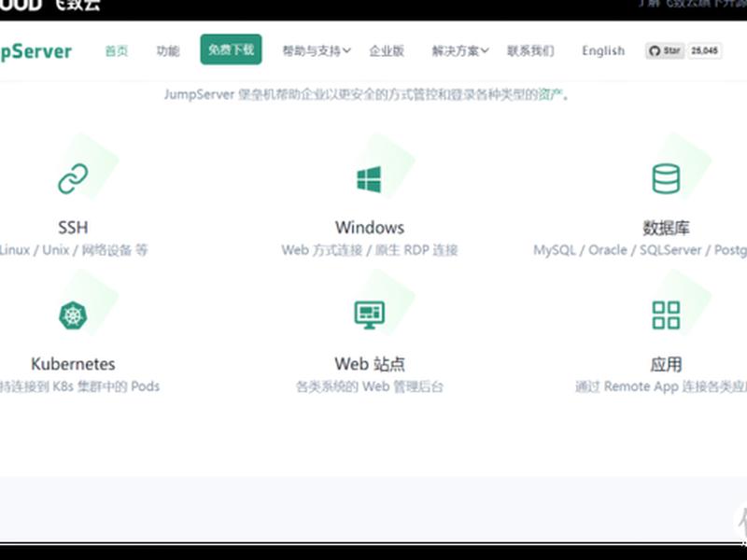
Task: Open the 首页 nav item
Action: (x=117, y=51)
